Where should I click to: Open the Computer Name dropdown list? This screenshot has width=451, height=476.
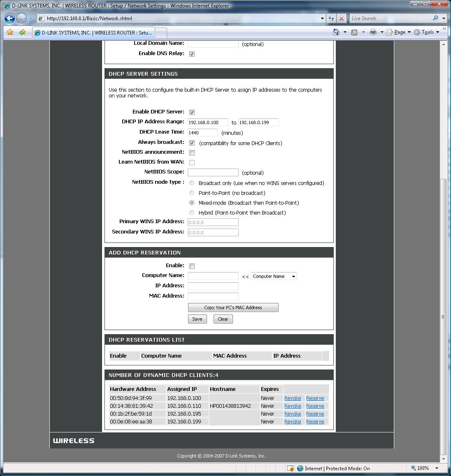click(x=274, y=276)
